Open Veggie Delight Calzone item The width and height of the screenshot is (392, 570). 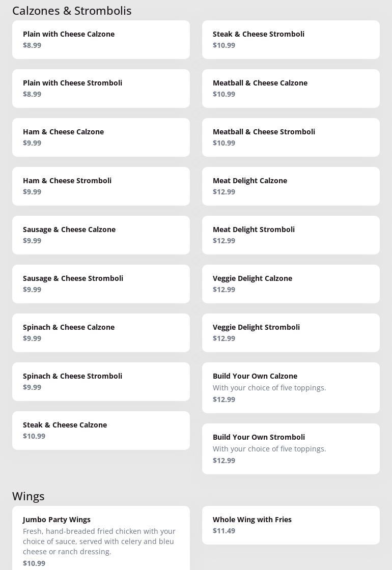[x=291, y=284]
